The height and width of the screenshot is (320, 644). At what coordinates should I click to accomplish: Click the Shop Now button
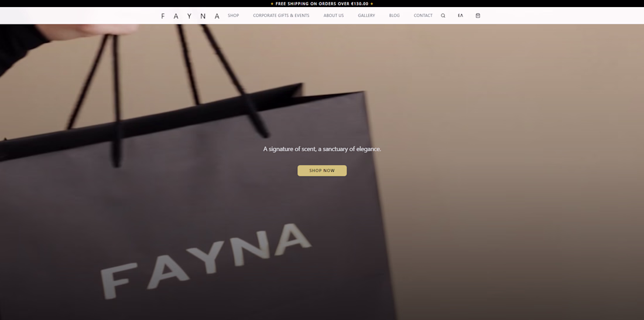point(322,171)
